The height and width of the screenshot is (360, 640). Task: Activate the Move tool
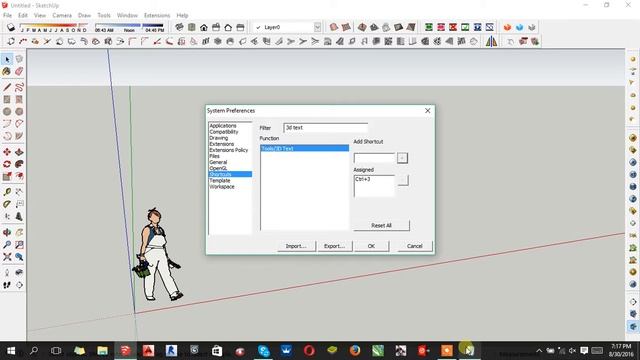point(7,152)
